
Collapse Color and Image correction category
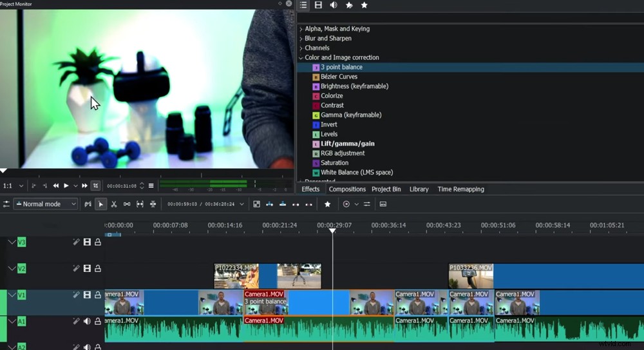301,57
